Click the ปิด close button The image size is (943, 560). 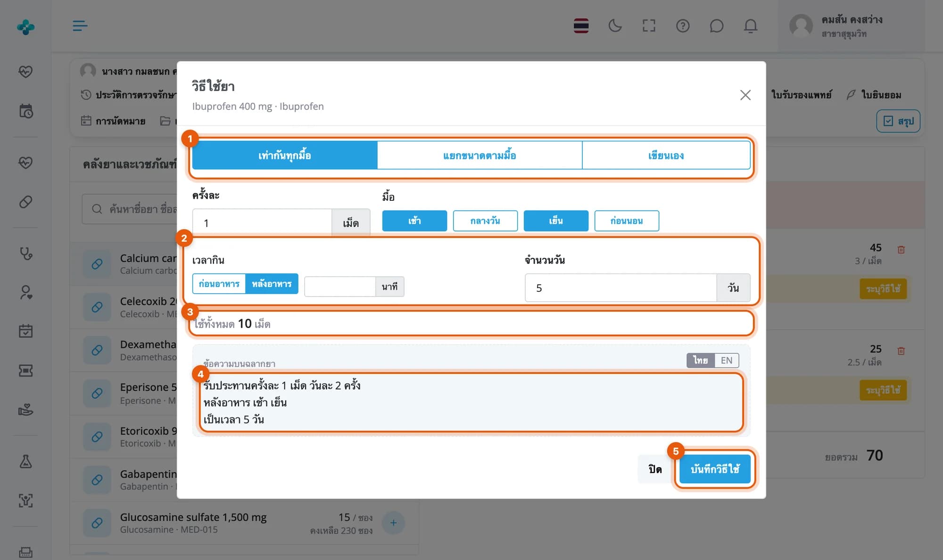pos(655,469)
